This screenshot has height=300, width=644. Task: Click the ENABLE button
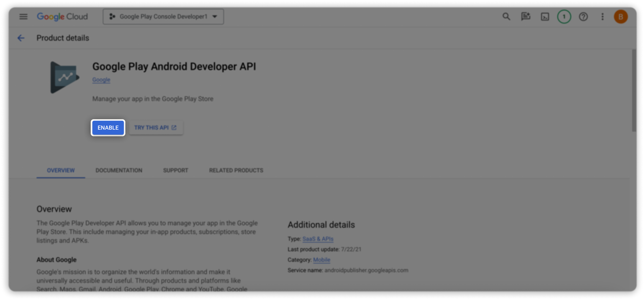[x=108, y=128]
